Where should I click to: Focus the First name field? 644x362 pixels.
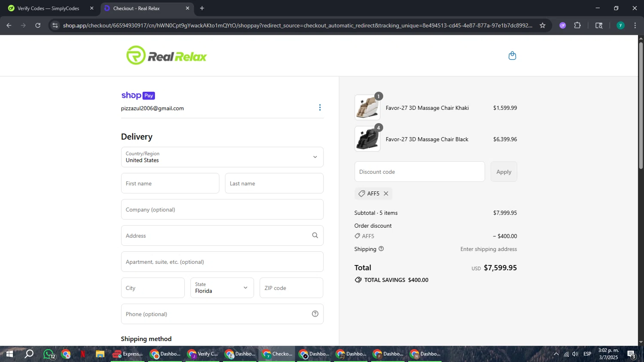coord(170,183)
